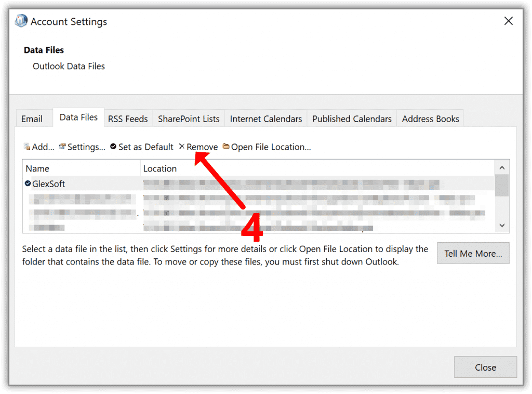The image size is (532, 394).
Task: Click the default checkmark beside GlexSoft
Action: click(x=28, y=183)
